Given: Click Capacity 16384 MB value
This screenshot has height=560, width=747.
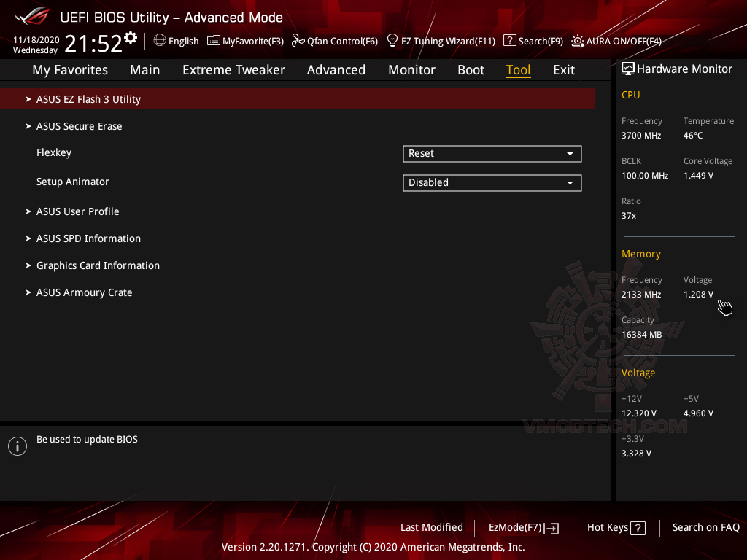Looking at the screenshot, I should pos(641,335).
